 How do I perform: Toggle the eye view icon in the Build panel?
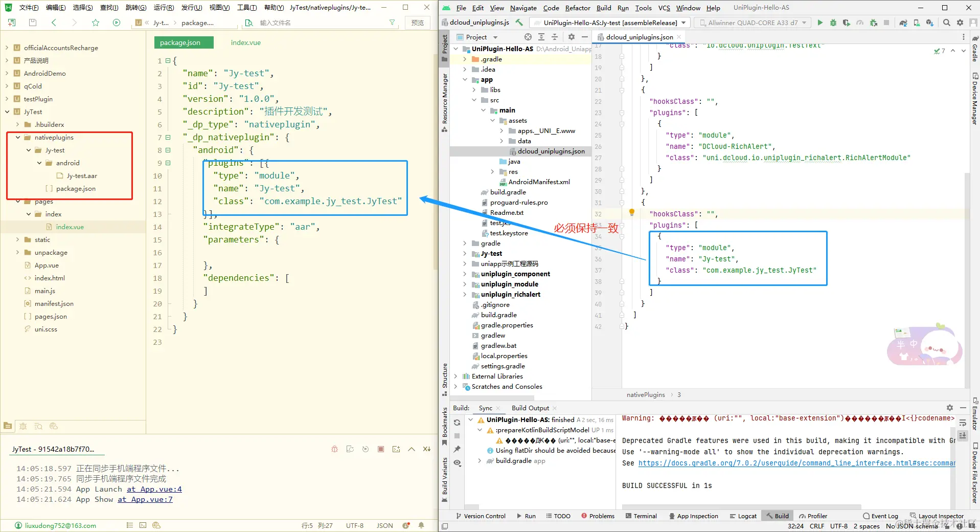457,463
